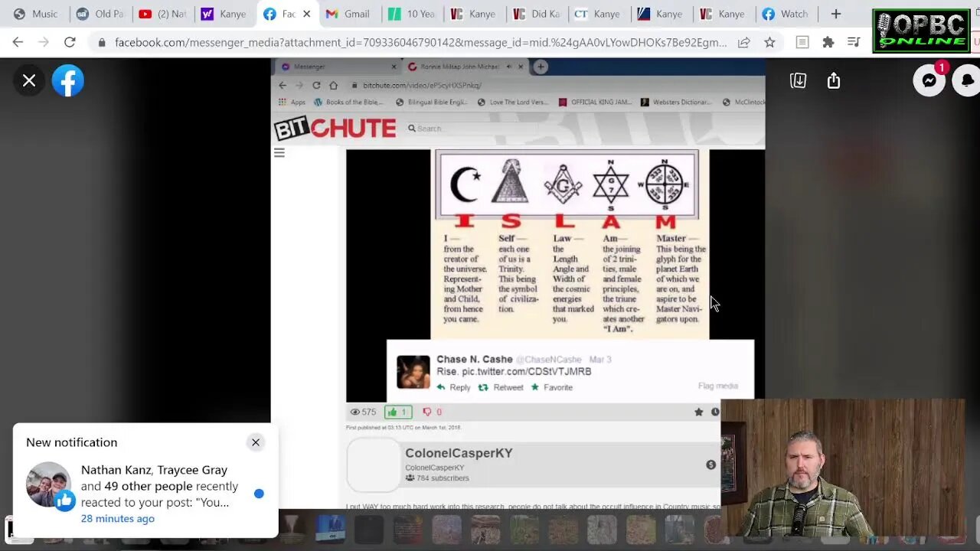Image resolution: width=980 pixels, height=551 pixels.
Task: Bookmark this page with the star
Action: pos(769,43)
